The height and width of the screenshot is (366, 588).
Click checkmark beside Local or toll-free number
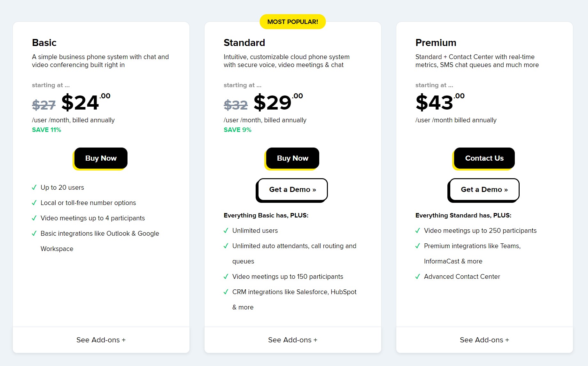pyautogui.click(x=34, y=203)
